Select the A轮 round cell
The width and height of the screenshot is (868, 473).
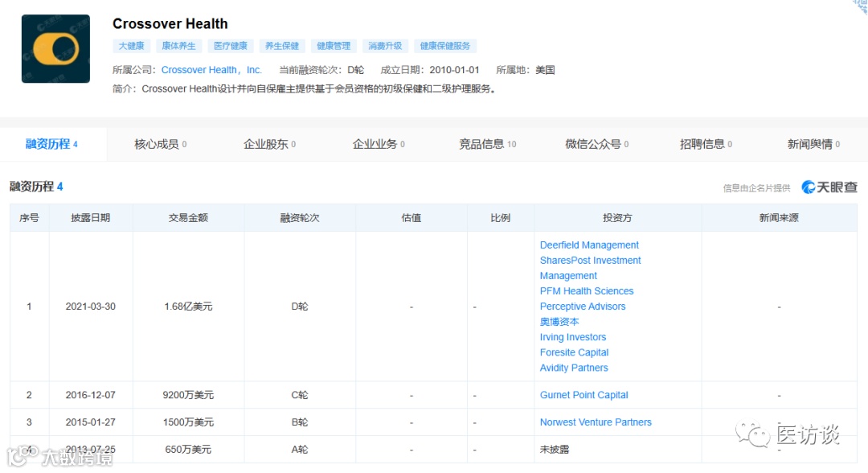pyautogui.click(x=300, y=449)
